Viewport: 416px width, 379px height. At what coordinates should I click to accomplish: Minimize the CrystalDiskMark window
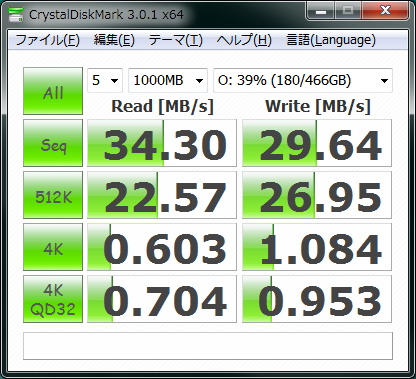[321, 11]
